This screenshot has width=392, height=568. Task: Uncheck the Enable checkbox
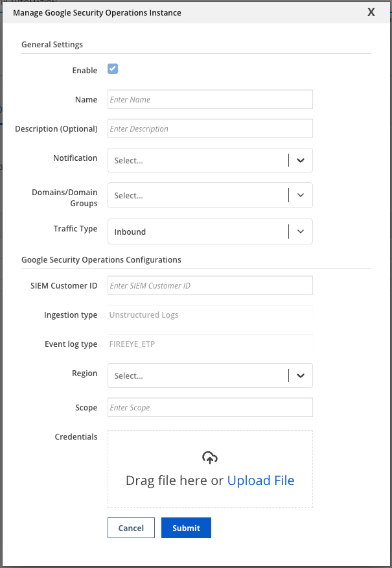[x=113, y=69]
